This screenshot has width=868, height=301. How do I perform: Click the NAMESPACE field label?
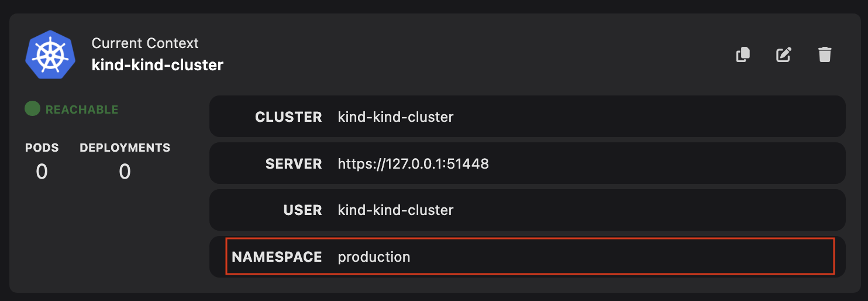277,256
